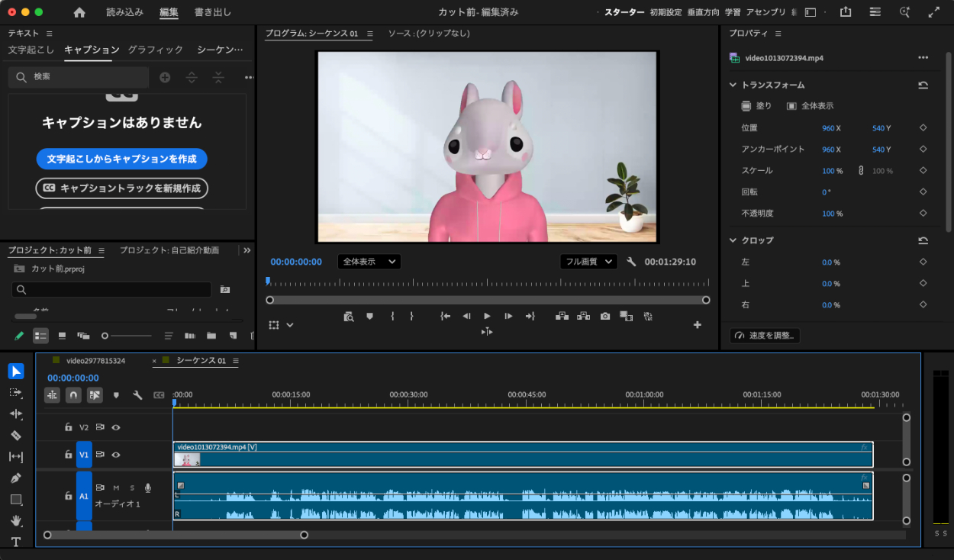Toggle the Snap in Timeline magnet
The height and width of the screenshot is (560, 954).
(73, 395)
